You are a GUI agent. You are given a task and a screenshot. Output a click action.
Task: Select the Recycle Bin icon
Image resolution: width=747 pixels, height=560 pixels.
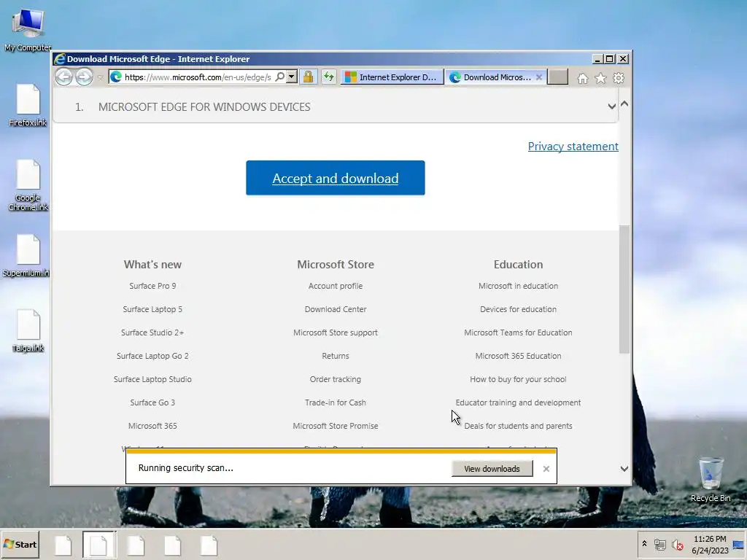click(x=711, y=479)
